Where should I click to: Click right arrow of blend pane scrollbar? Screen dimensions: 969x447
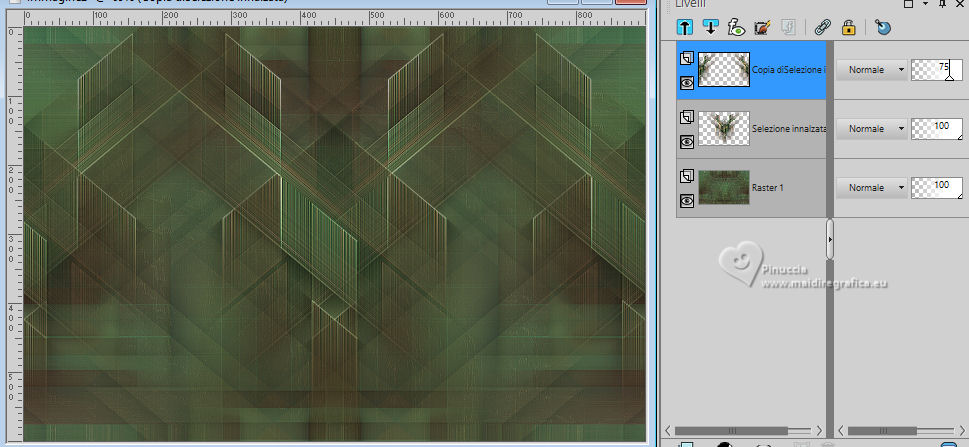[x=962, y=430]
